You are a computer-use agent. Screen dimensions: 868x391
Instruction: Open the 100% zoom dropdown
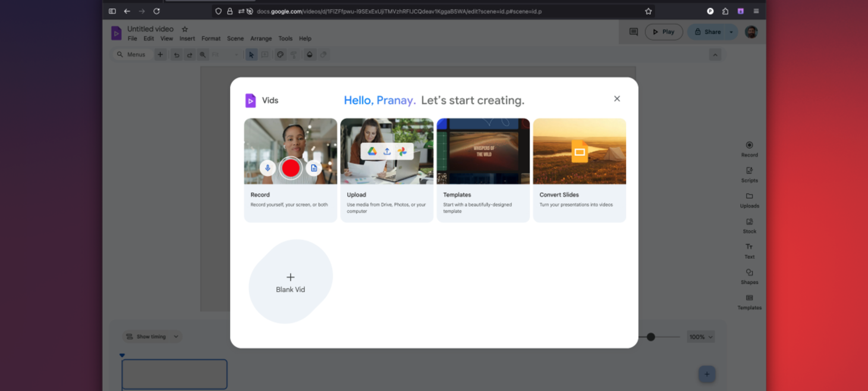tap(700, 337)
